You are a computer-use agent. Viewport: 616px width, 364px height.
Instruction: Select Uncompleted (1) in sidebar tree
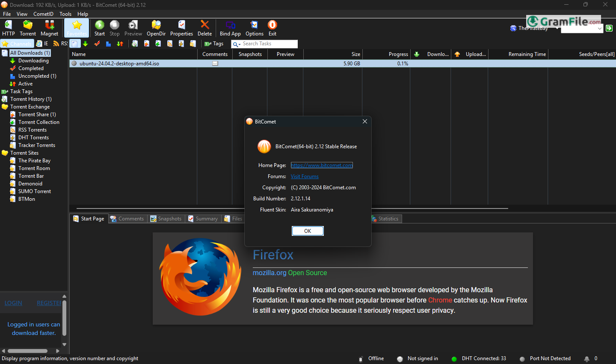pyautogui.click(x=37, y=76)
